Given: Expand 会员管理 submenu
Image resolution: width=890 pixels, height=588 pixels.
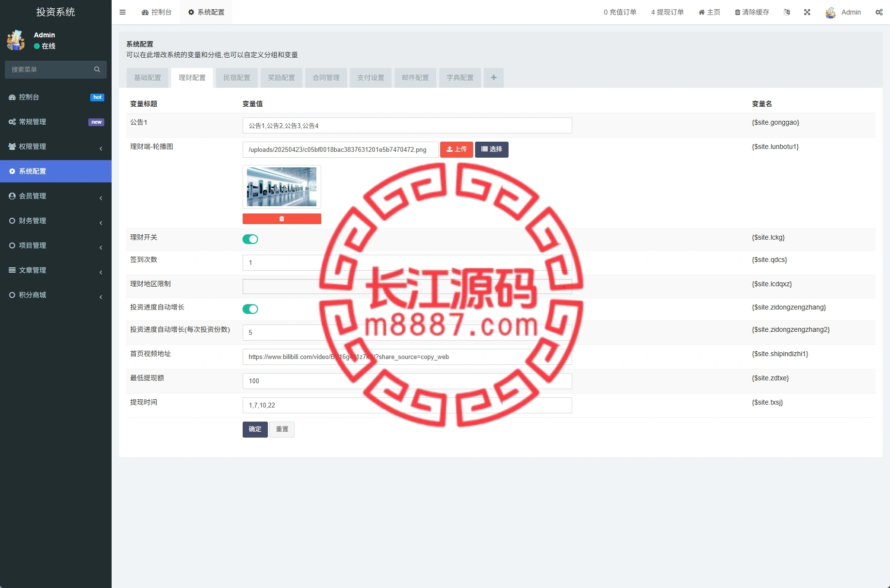Looking at the screenshot, I should point(56,196).
